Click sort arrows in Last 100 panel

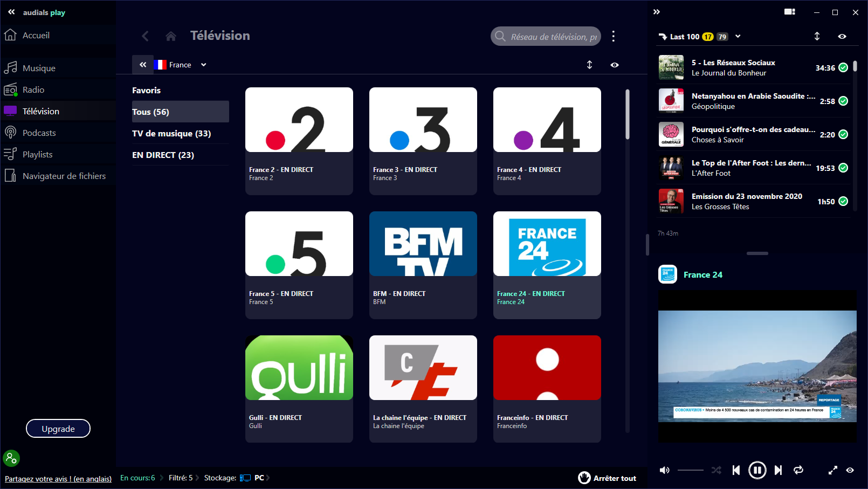[817, 36]
